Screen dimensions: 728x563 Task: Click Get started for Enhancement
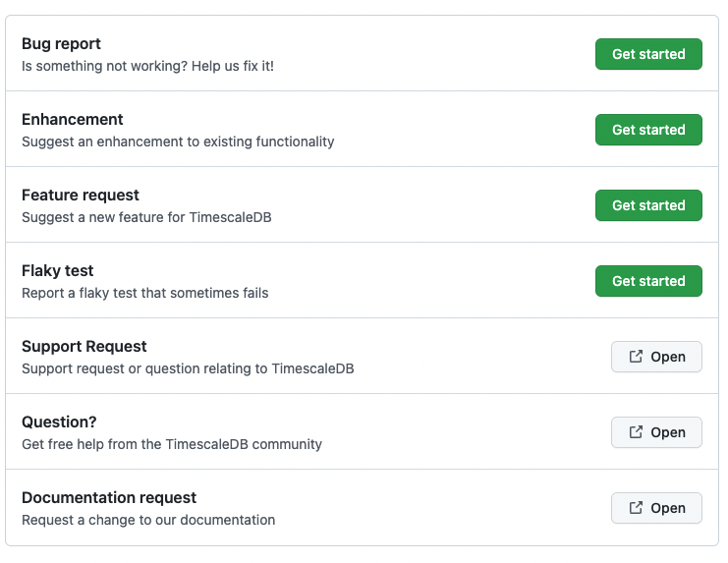[648, 130]
